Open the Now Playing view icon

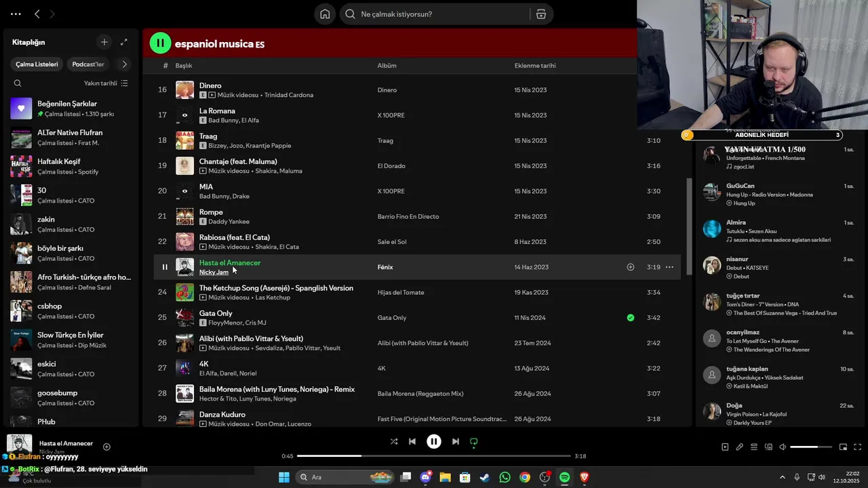(725, 447)
